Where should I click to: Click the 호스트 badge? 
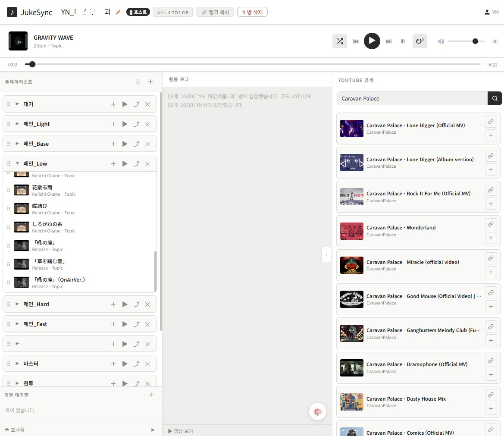click(x=138, y=12)
